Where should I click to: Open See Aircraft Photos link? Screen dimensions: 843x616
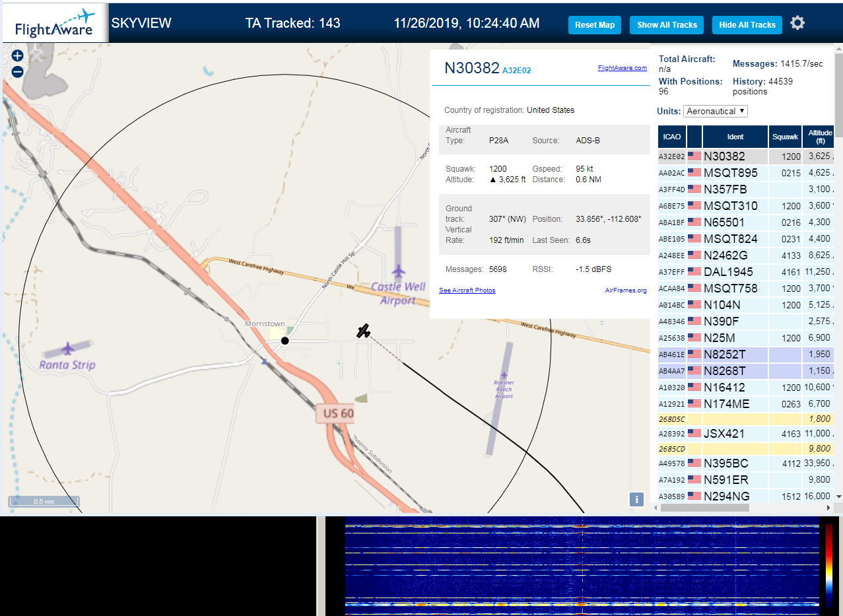(x=467, y=291)
